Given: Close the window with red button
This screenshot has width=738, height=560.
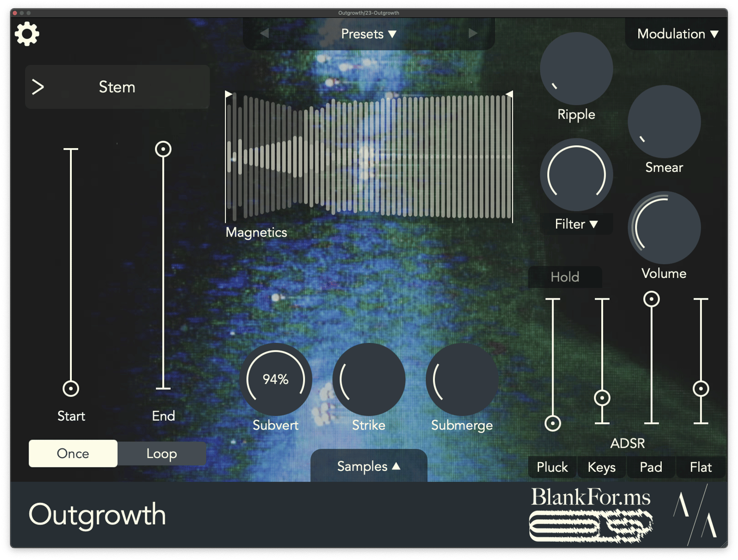Looking at the screenshot, I should (x=15, y=13).
